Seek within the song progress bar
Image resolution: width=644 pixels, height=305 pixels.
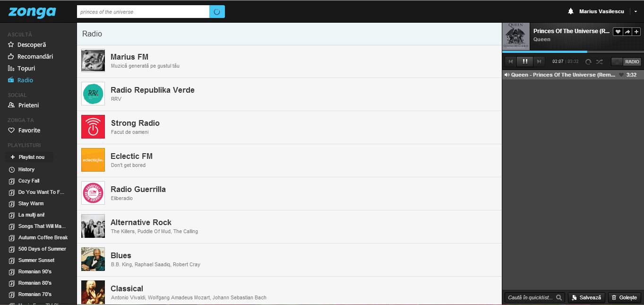pyautogui.click(x=573, y=52)
